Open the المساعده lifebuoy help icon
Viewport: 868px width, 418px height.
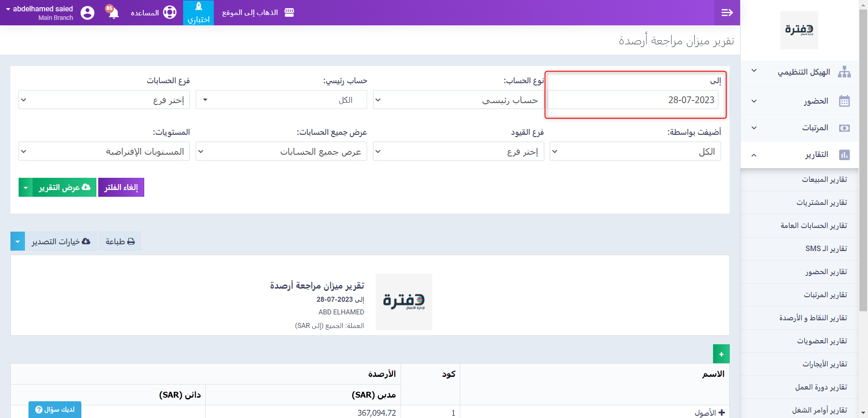pyautogui.click(x=170, y=13)
